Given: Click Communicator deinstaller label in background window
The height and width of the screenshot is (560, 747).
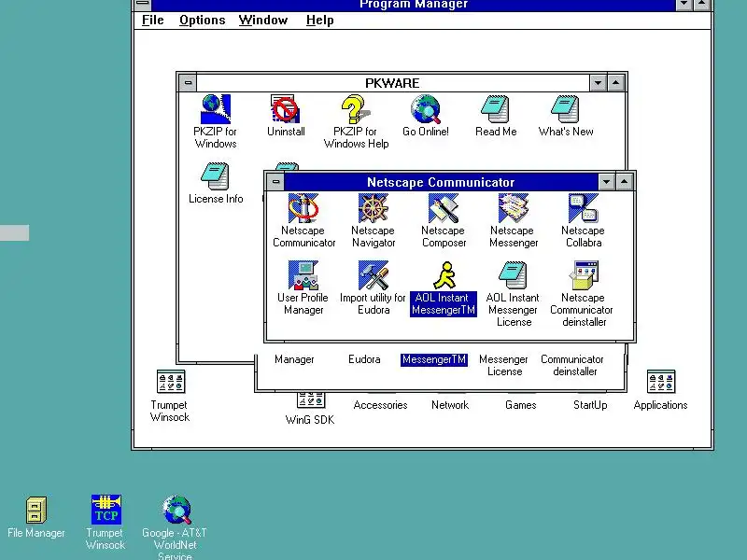Looking at the screenshot, I should click(572, 365).
